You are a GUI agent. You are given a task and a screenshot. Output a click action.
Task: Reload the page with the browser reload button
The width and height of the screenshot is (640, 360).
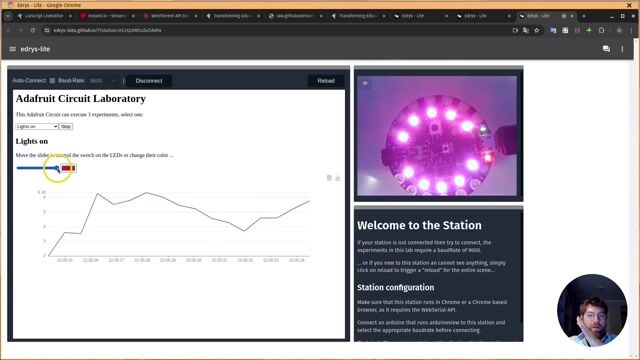pos(33,30)
